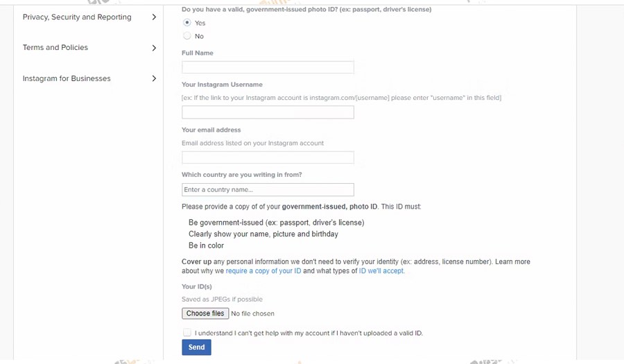Click the Instagram Username input field
The image size is (624, 364).
268,112
